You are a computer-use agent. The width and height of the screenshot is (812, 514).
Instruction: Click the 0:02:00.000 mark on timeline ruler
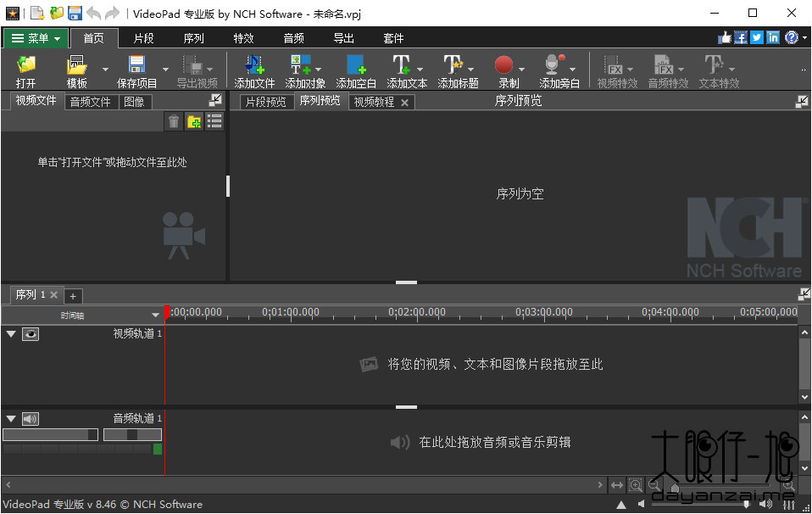coord(417,312)
